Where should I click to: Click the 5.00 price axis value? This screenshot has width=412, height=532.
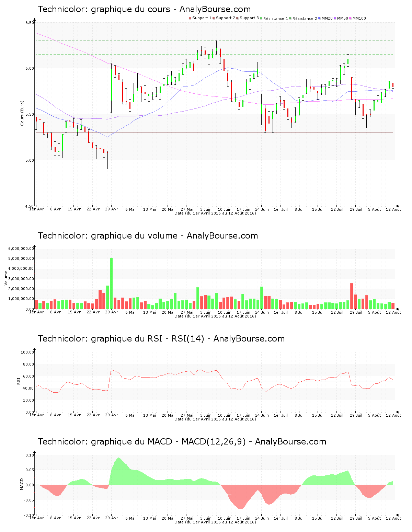click(x=30, y=160)
